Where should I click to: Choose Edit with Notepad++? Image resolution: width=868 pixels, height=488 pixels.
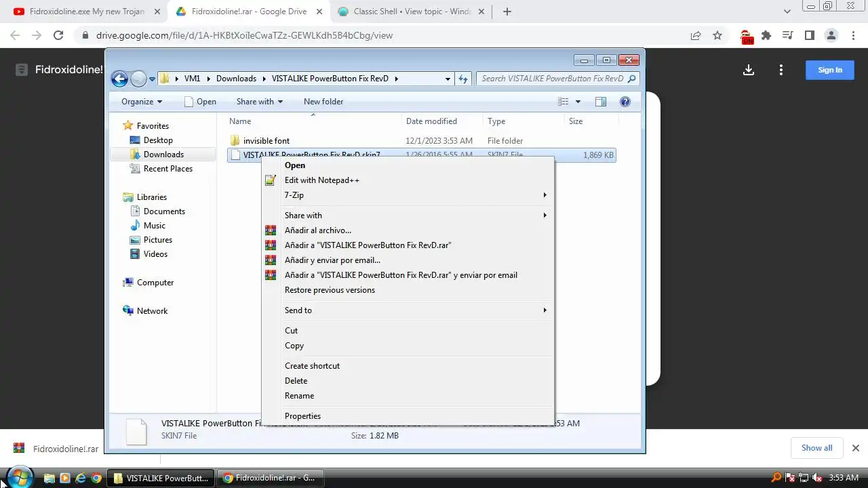point(408,180)
